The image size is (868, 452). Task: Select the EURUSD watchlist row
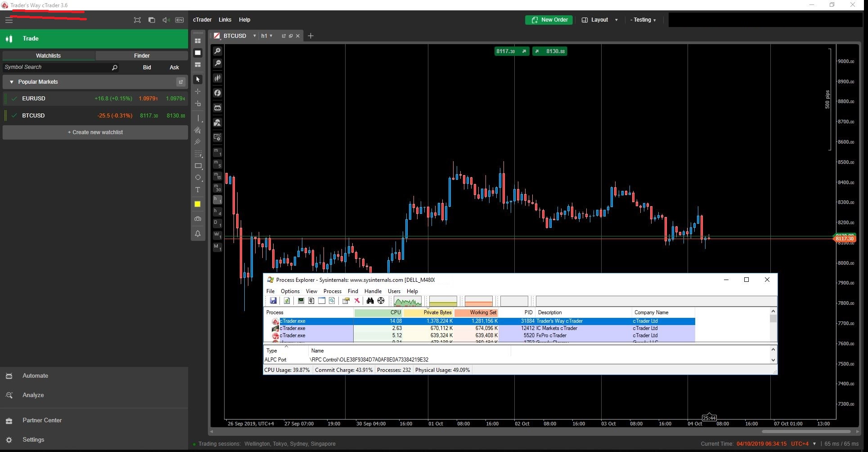[95, 99]
